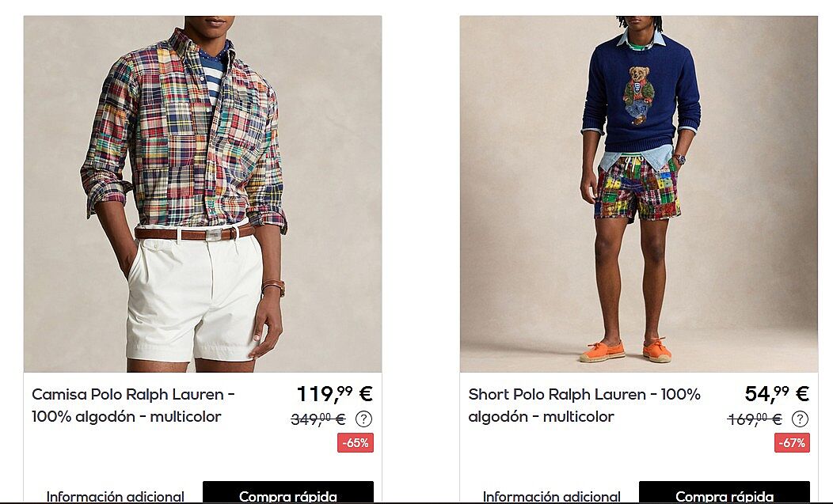Click Compra rápida for the Camisa shirt
Screen dimensions: 833x504
288,493
